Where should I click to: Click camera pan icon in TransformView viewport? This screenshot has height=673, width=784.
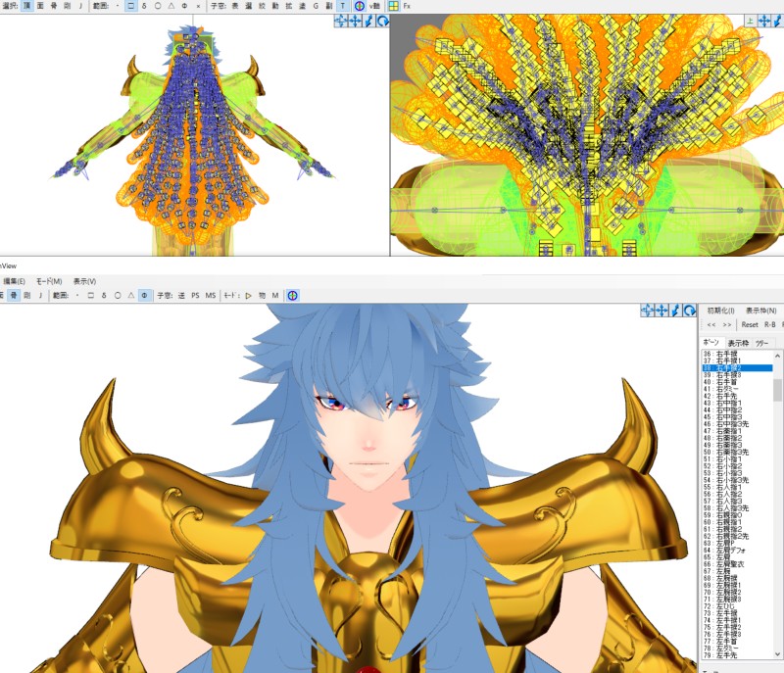click(x=648, y=311)
